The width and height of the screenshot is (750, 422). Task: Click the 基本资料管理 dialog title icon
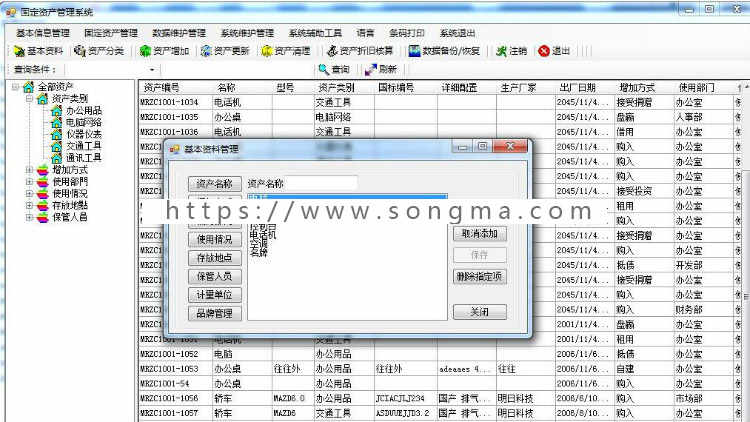pos(175,149)
